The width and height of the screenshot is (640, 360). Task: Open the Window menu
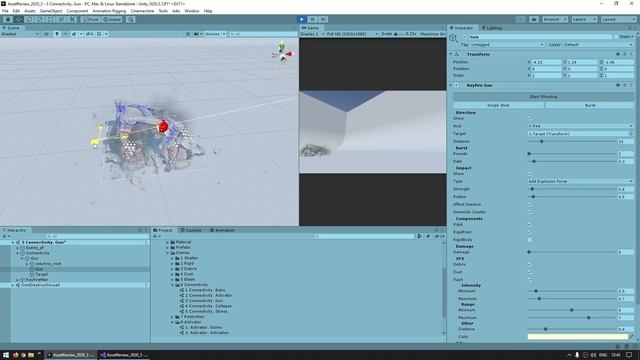point(192,11)
